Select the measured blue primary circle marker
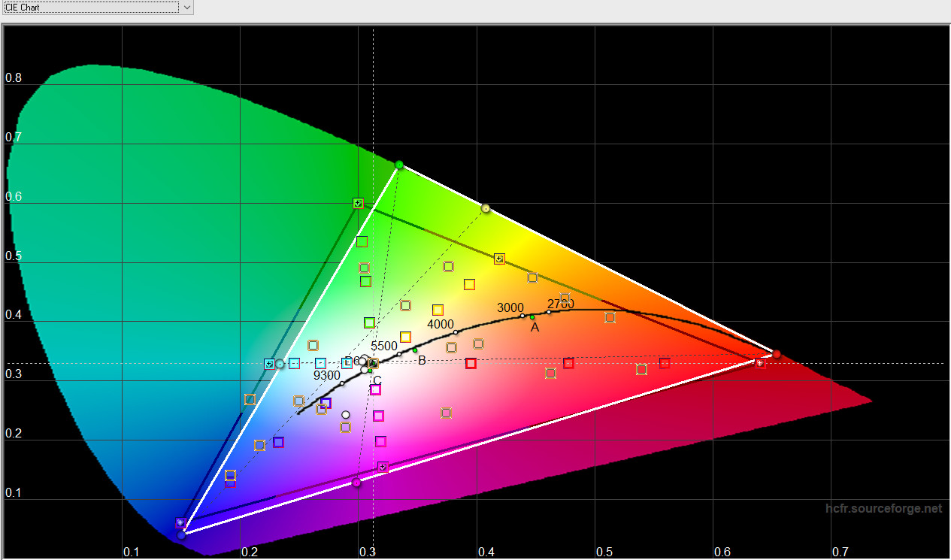The image size is (951, 560). [x=181, y=534]
